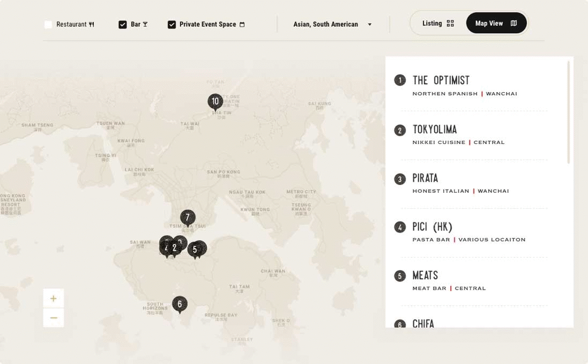Click number 3 badge beside Pirata
Image resolution: width=588 pixels, height=364 pixels.
400,179
